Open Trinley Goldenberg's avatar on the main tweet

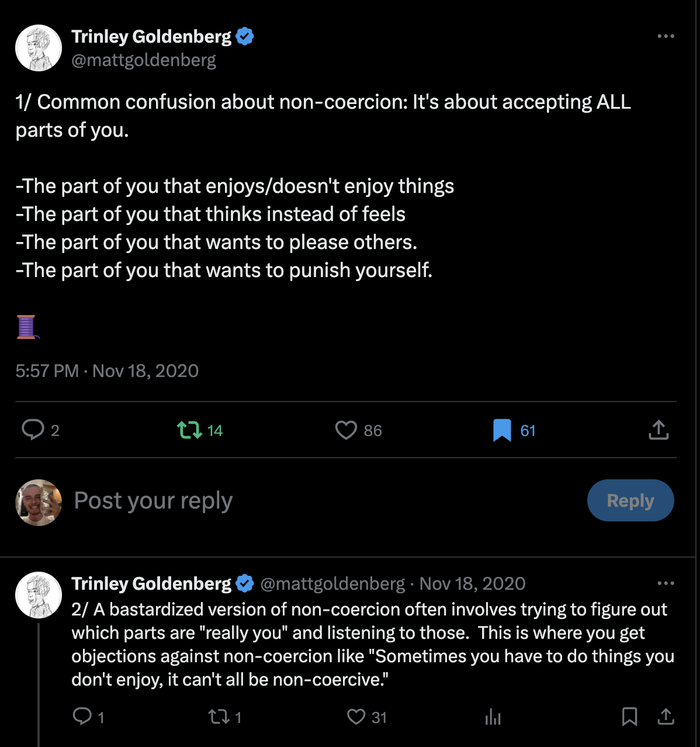click(39, 48)
